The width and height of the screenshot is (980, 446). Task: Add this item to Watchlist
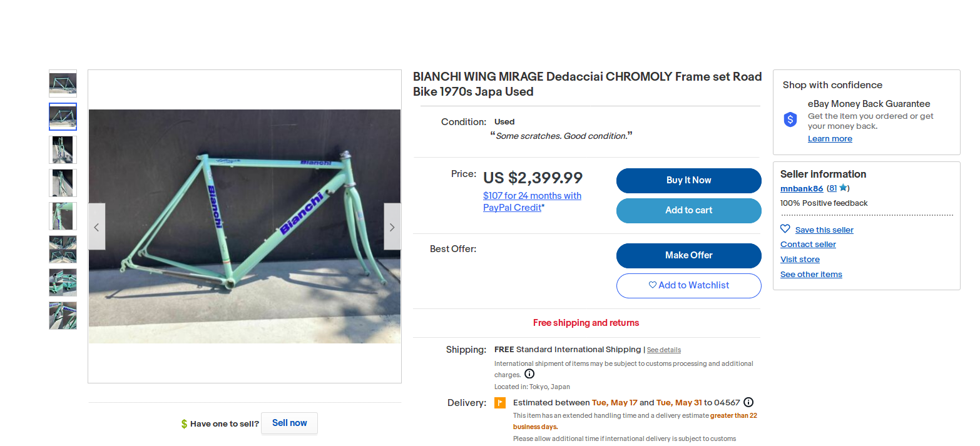tap(688, 285)
